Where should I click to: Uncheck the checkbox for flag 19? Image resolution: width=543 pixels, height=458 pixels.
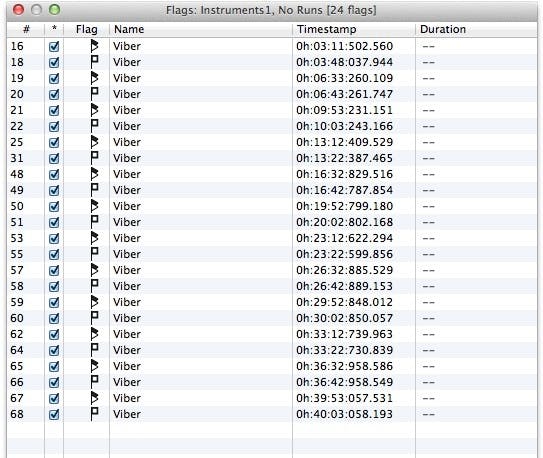[x=54, y=78]
